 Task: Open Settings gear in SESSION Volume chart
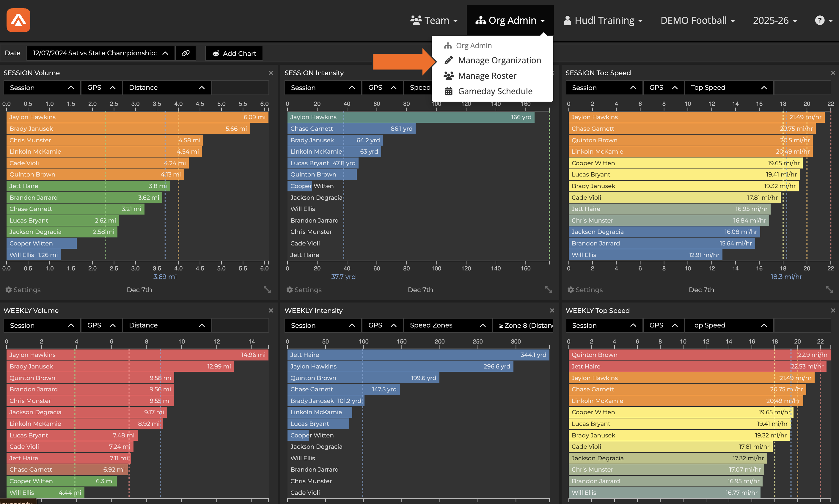(23, 290)
